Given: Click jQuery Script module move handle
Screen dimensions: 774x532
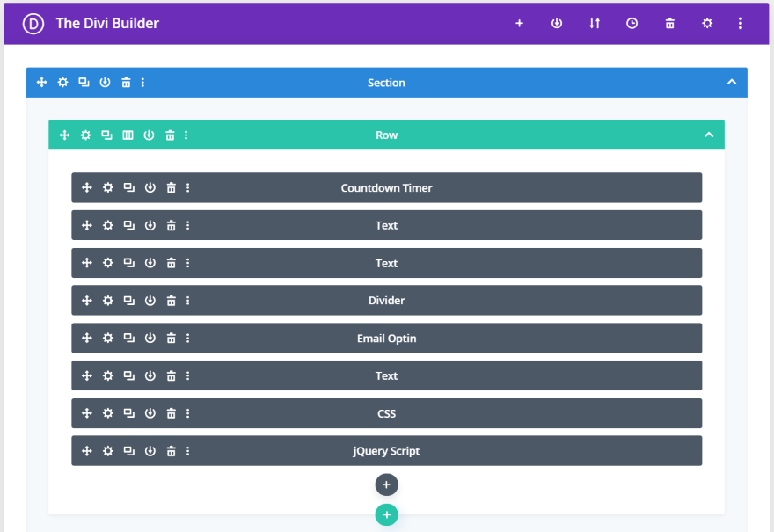Looking at the screenshot, I should click(87, 451).
